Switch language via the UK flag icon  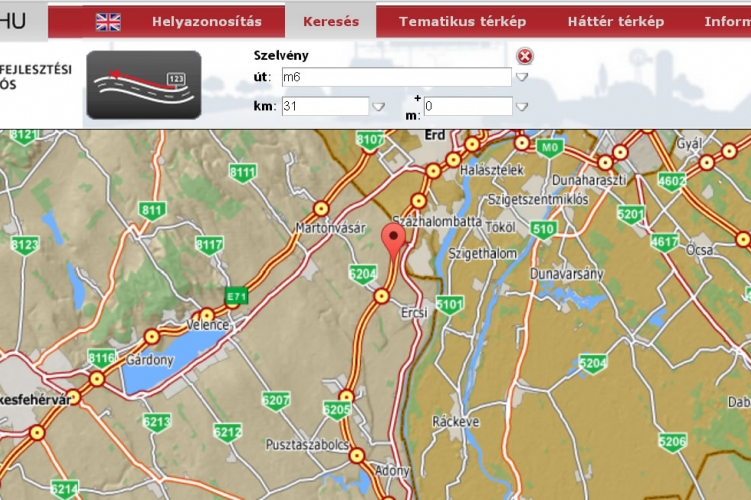[x=108, y=21]
